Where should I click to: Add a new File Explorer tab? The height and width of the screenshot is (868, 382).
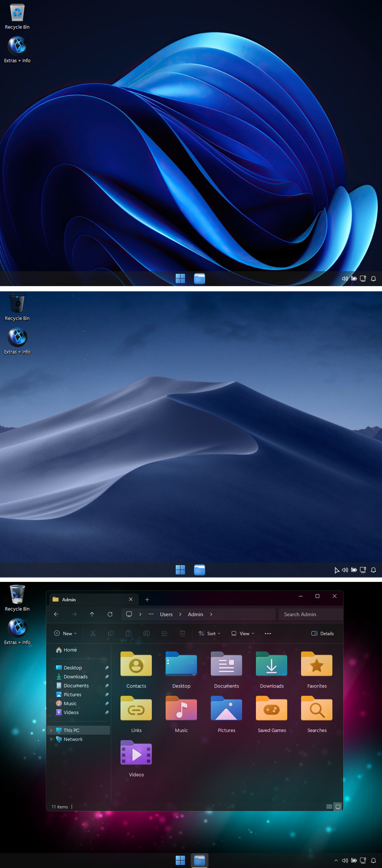[147, 599]
